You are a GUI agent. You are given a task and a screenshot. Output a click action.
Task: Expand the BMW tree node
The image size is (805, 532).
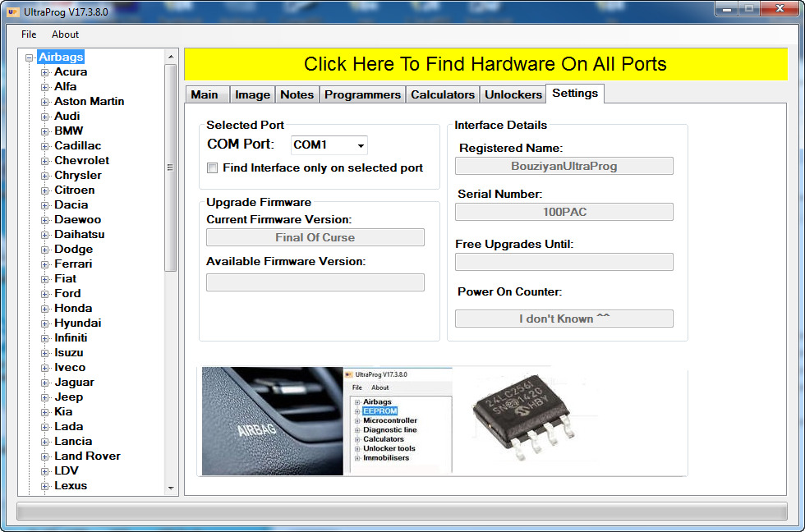click(44, 131)
